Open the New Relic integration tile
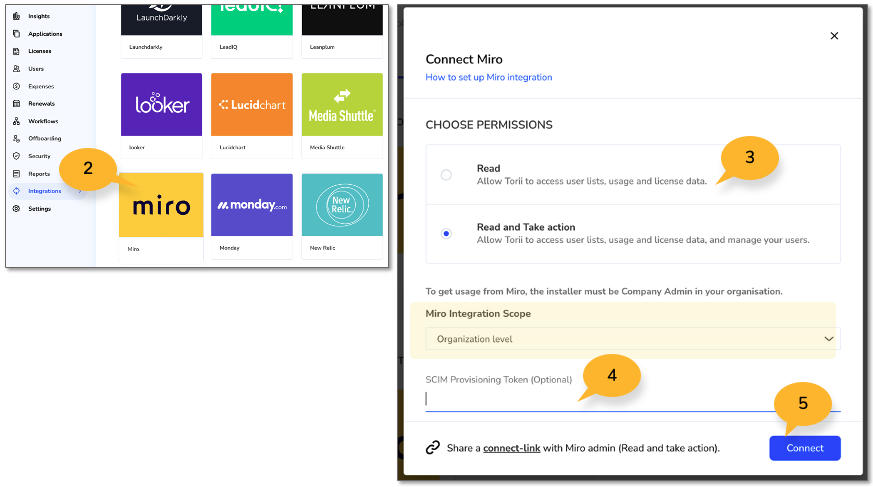Image resolution: width=873 pixels, height=487 pixels. click(342, 216)
